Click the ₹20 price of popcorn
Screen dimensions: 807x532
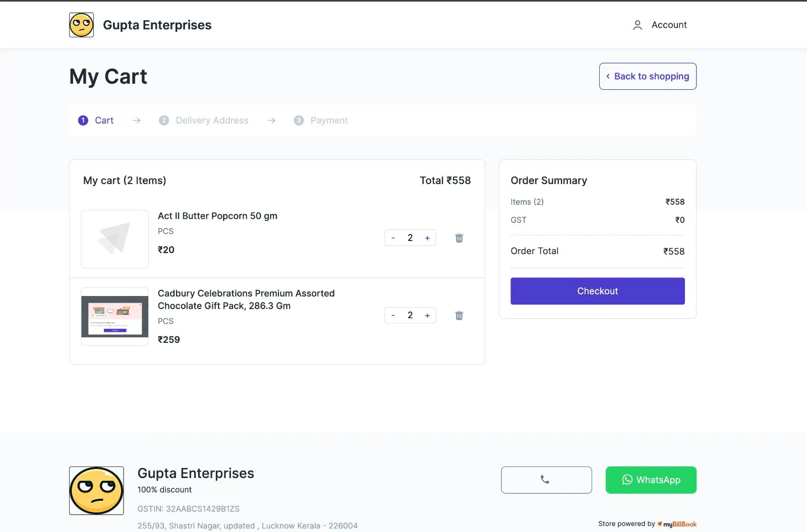(166, 250)
